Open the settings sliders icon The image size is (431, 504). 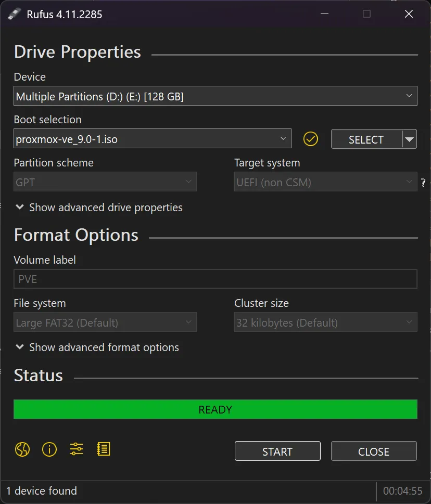77,449
